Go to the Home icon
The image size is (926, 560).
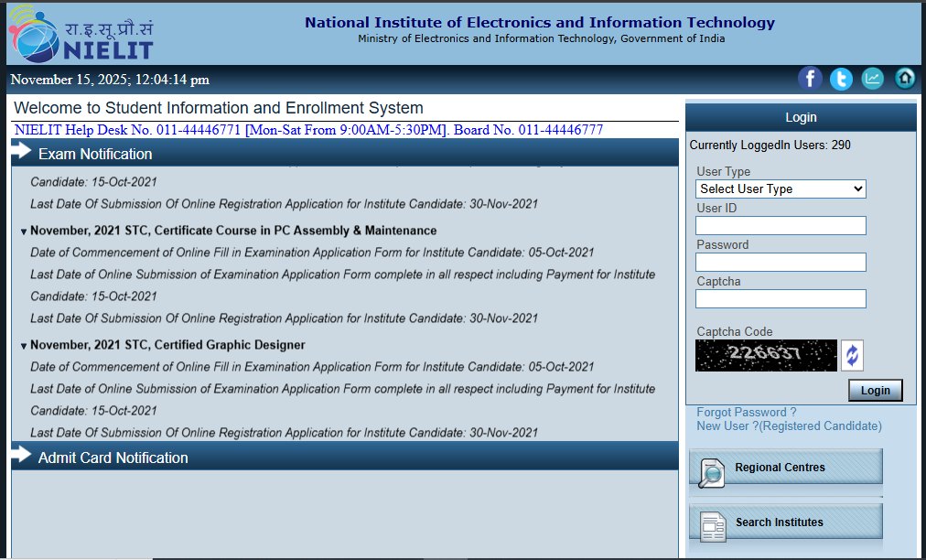904,79
